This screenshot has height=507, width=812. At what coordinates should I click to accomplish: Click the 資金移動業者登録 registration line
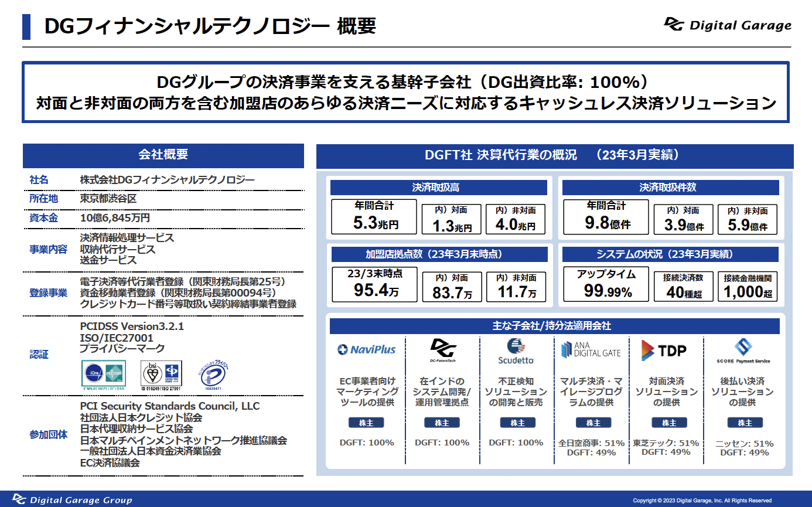click(x=178, y=293)
